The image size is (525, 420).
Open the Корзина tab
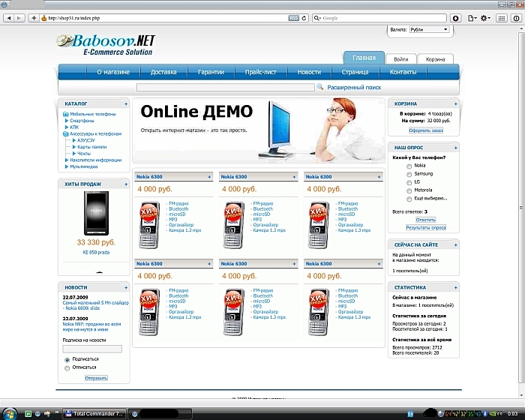click(435, 59)
